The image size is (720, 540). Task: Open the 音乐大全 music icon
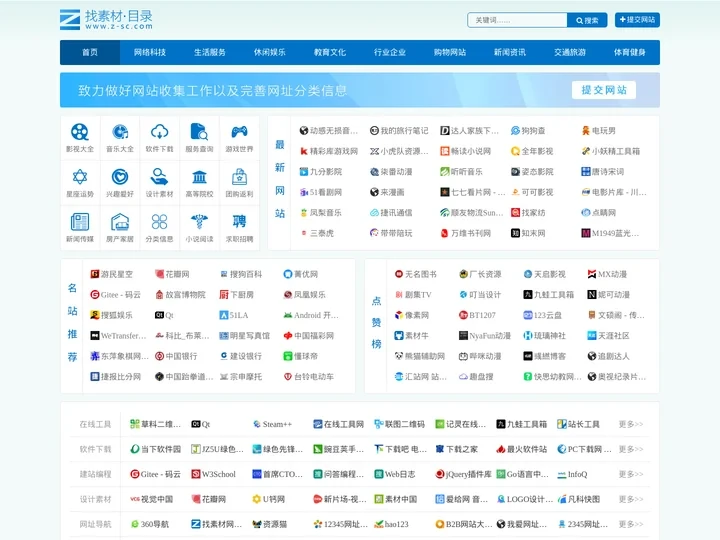120,132
